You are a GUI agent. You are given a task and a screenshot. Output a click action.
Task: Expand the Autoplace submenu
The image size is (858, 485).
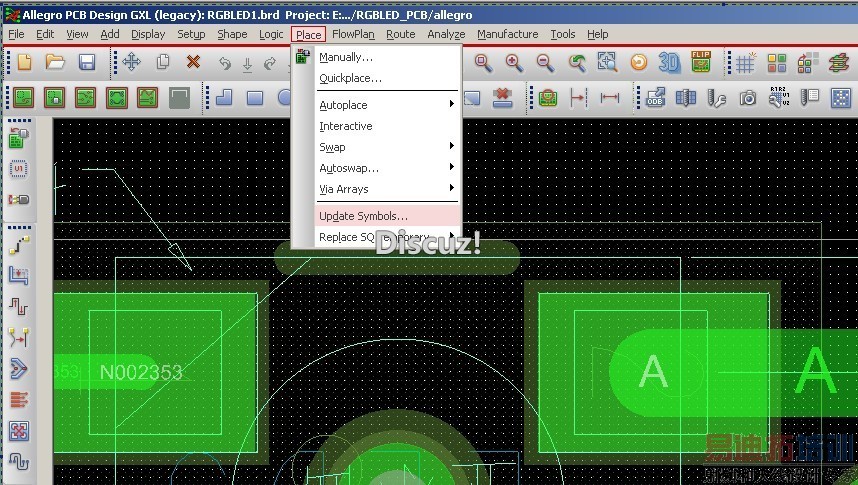[386, 105]
